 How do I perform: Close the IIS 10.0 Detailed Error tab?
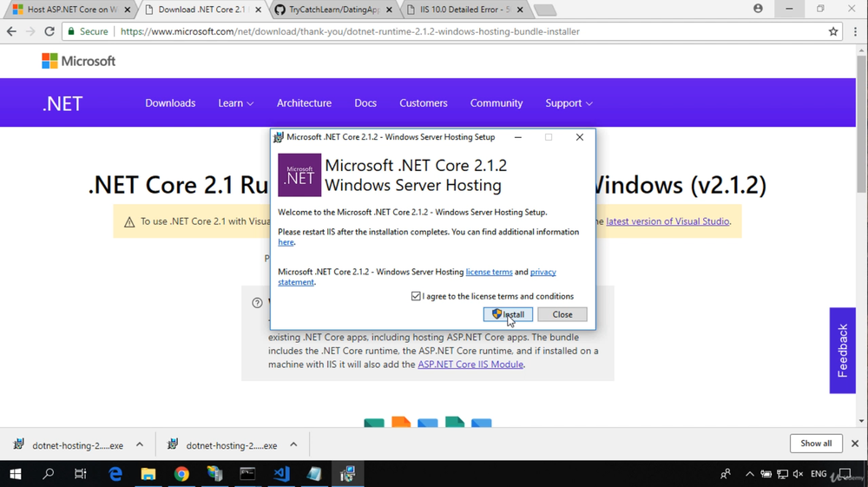click(520, 10)
